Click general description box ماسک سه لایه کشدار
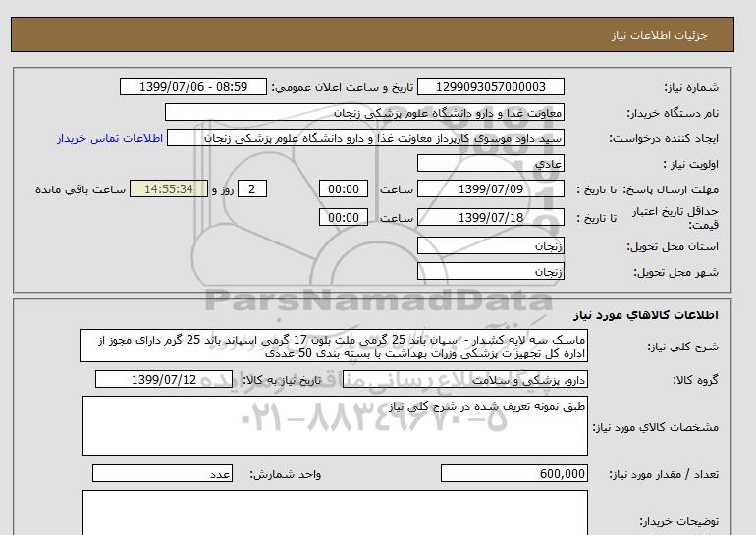The height and width of the screenshot is (535, 756). [334, 347]
